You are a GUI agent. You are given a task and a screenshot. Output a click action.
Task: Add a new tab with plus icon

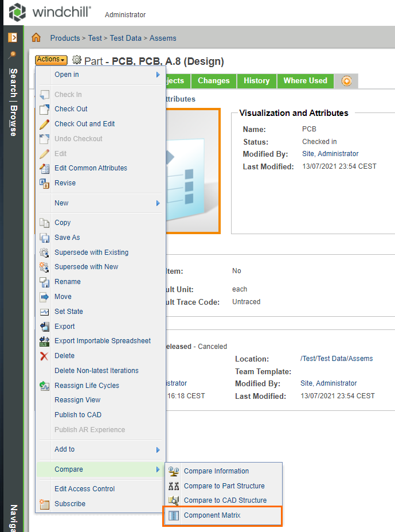click(x=346, y=81)
